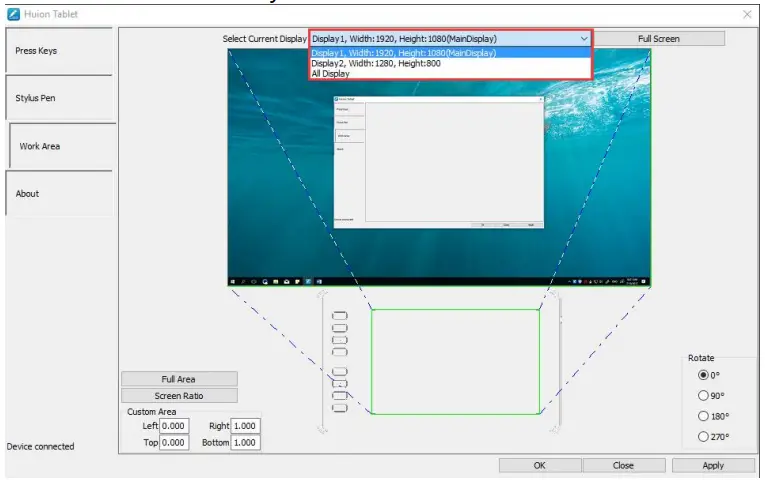This screenshot has width=765, height=480.
Task: Click the green tablet active area rectangle
Action: pos(456,361)
